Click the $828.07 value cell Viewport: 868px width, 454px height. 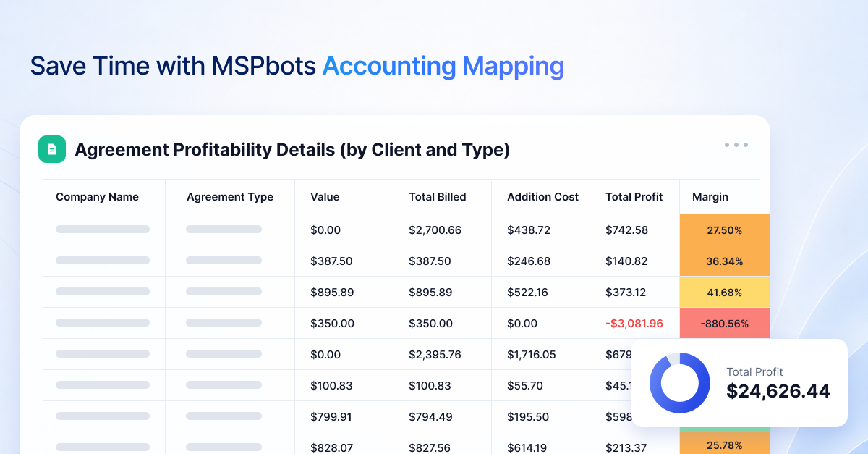pos(332,448)
